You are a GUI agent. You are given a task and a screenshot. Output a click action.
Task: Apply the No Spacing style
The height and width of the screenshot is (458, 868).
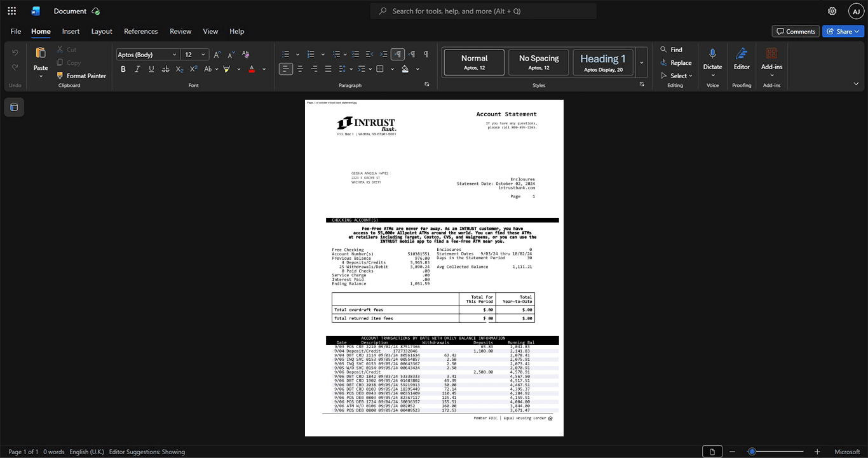click(539, 62)
